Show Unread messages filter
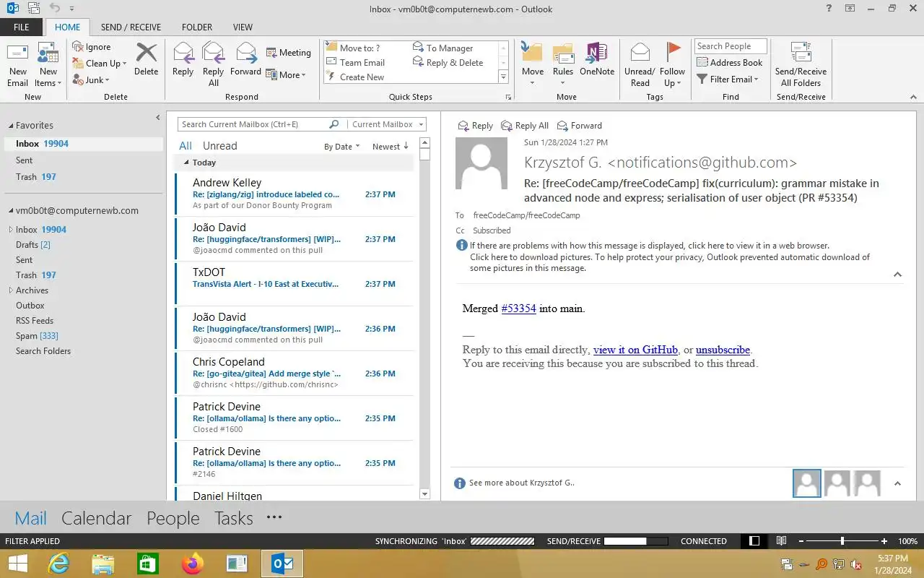Viewport: 924px width, 578px height. [x=220, y=146]
